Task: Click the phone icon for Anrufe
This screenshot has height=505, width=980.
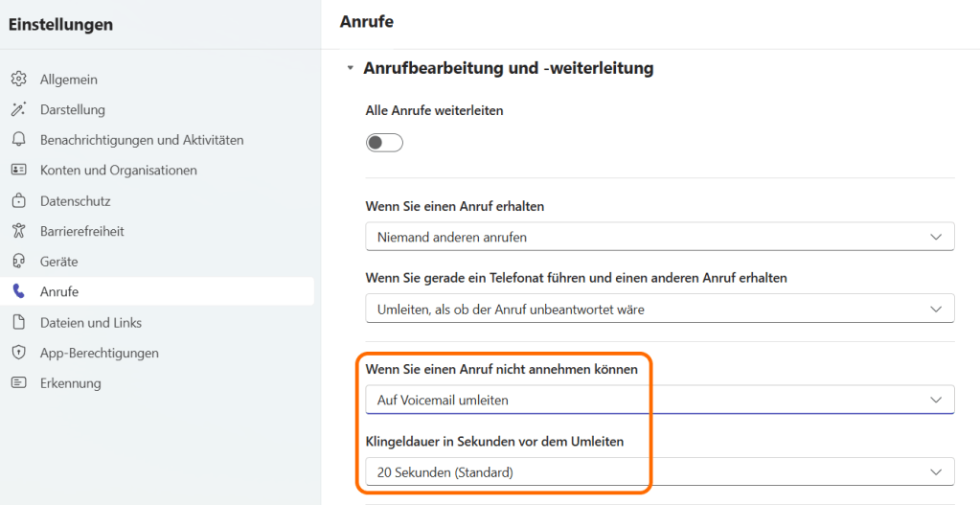Action: click(18, 291)
